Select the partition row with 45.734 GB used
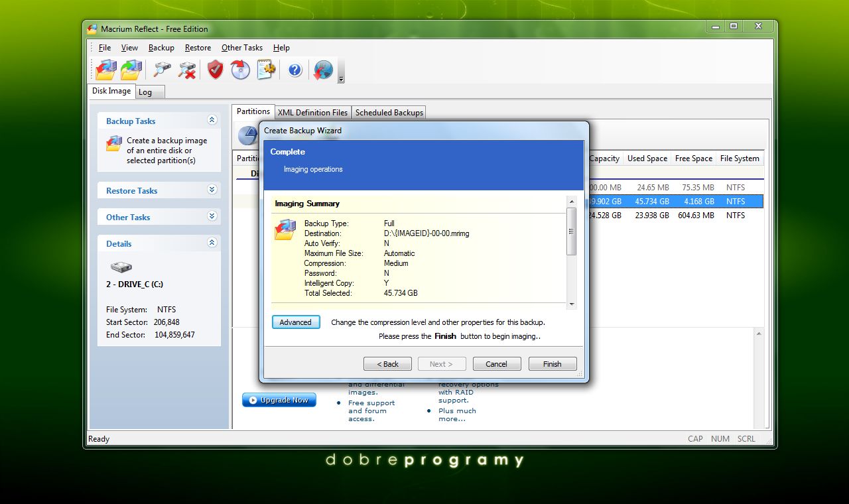This screenshot has width=849, height=504. [x=675, y=202]
